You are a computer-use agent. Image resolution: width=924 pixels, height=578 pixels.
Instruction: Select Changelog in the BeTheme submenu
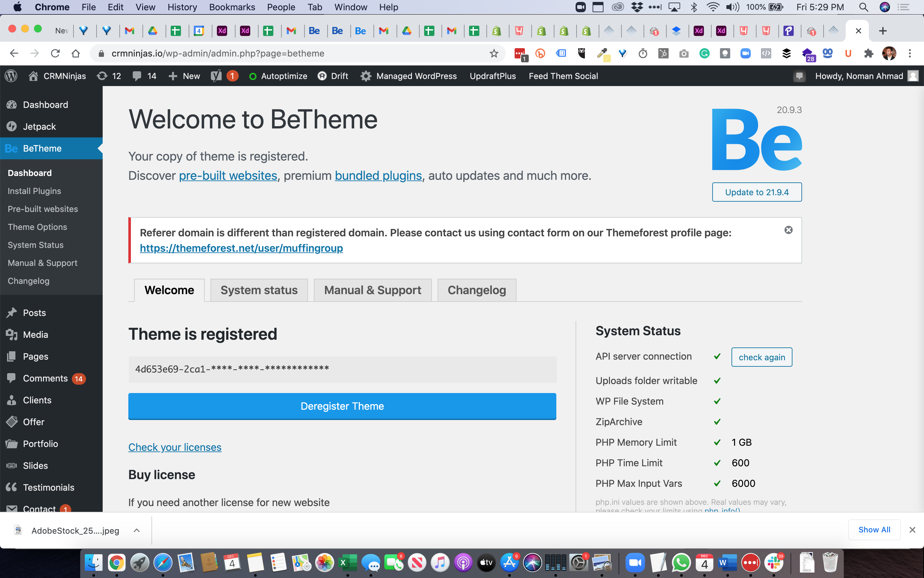click(x=29, y=281)
